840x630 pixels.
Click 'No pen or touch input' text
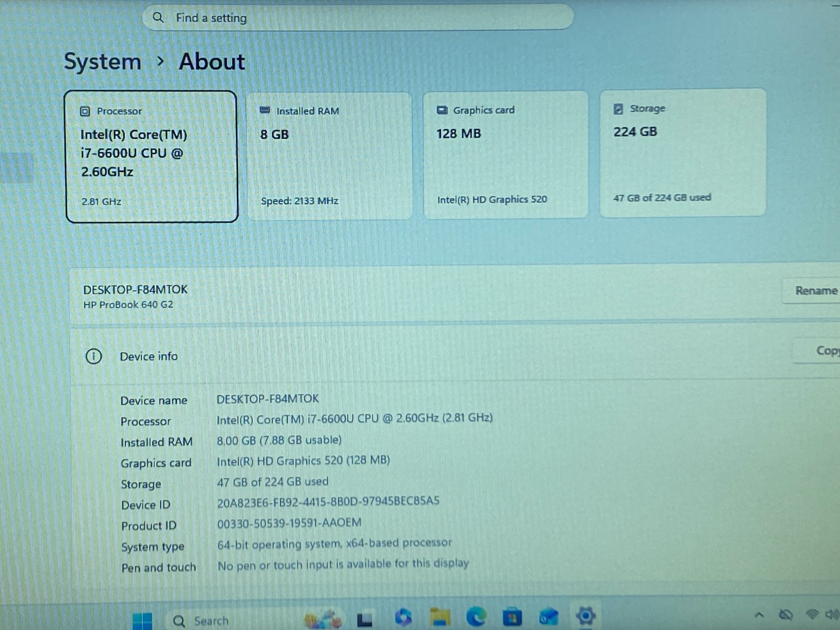pyautogui.click(x=343, y=564)
